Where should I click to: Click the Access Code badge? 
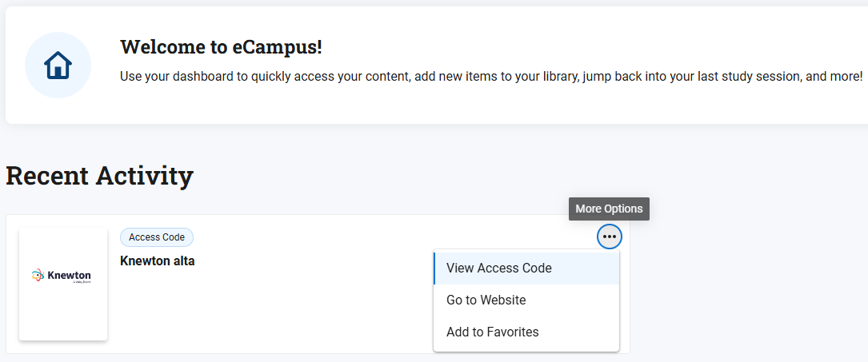157,237
